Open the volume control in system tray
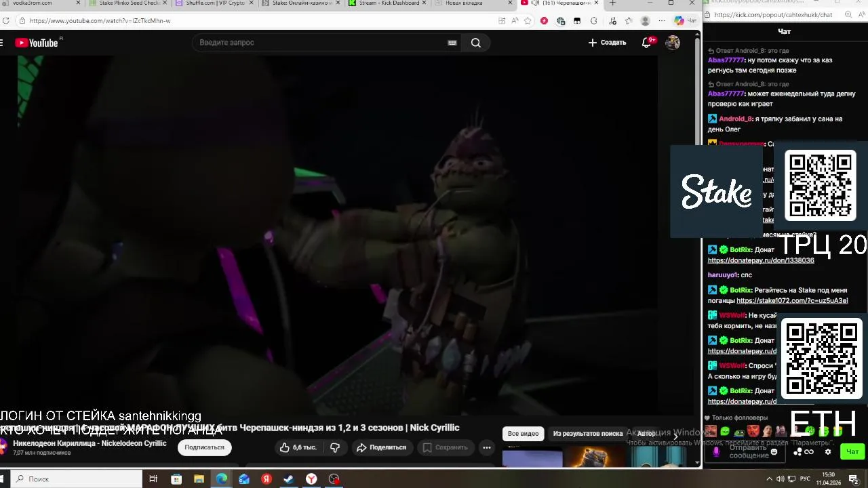Viewport: 868px width, 488px height. click(x=781, y=479)
